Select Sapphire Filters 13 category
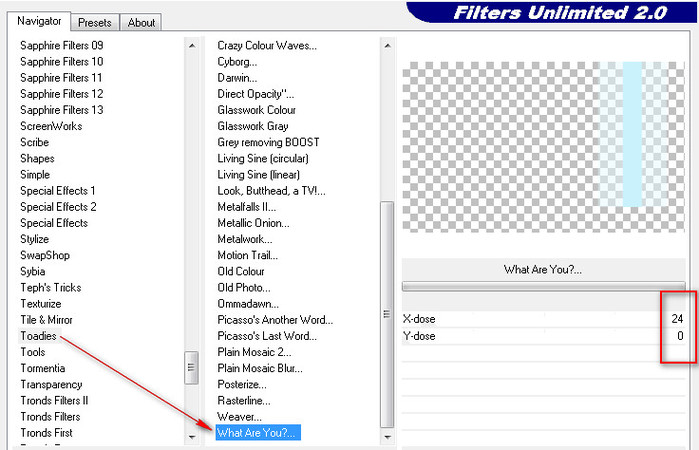The width and height of the screenshot is (699, 450). pyautogui.click(x=62, y=110)
